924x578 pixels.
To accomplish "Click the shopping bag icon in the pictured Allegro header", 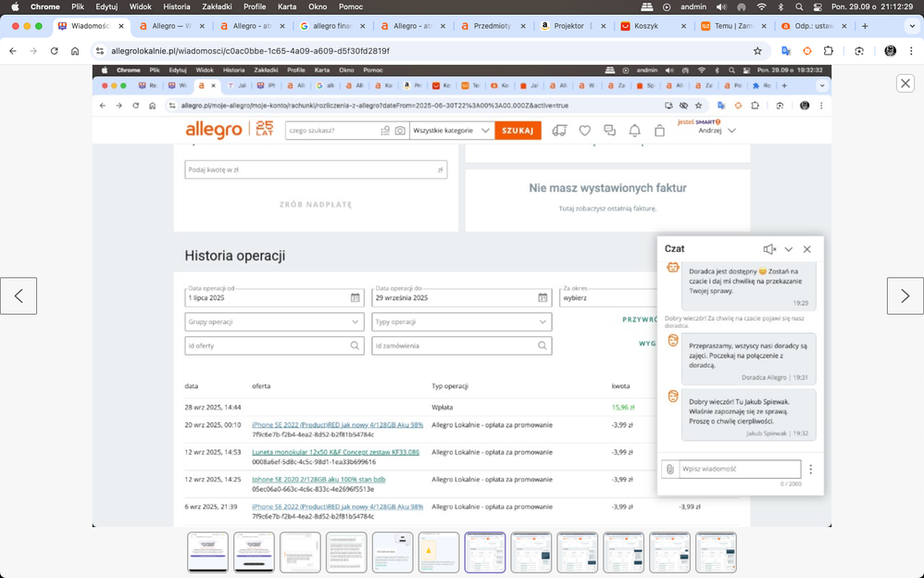I will pos(659,131).
